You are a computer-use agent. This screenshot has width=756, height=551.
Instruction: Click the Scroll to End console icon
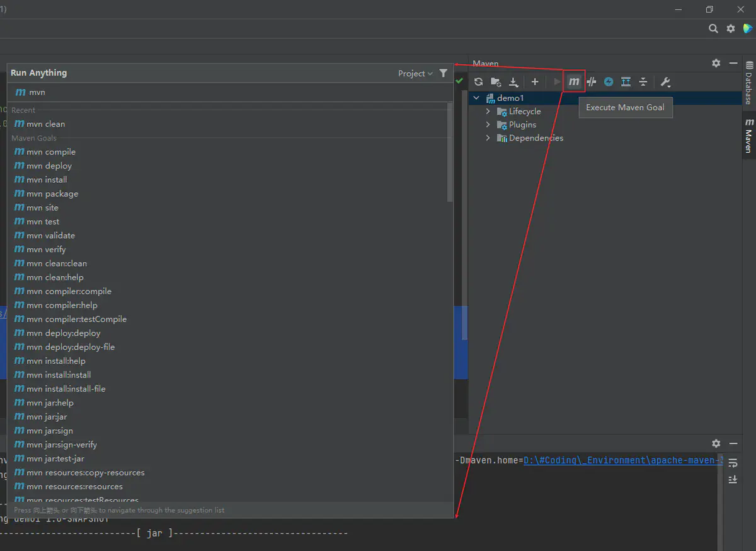point(733,480)
